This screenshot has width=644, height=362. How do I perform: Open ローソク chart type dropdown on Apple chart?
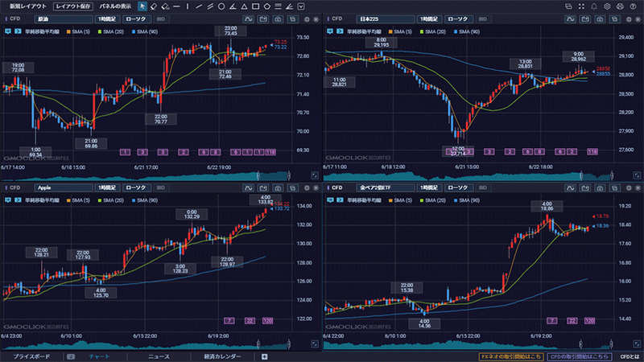pos(136,187)
